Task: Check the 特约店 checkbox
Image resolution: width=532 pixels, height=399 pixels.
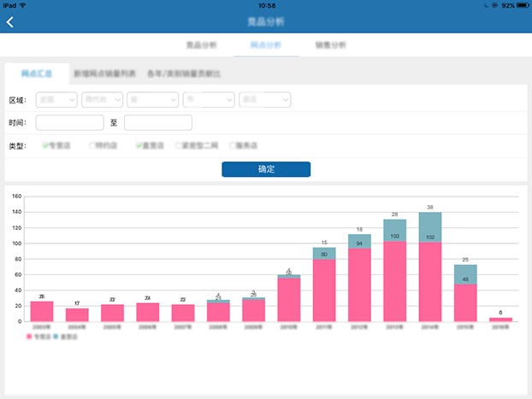Action: click(x=92, y=146)
